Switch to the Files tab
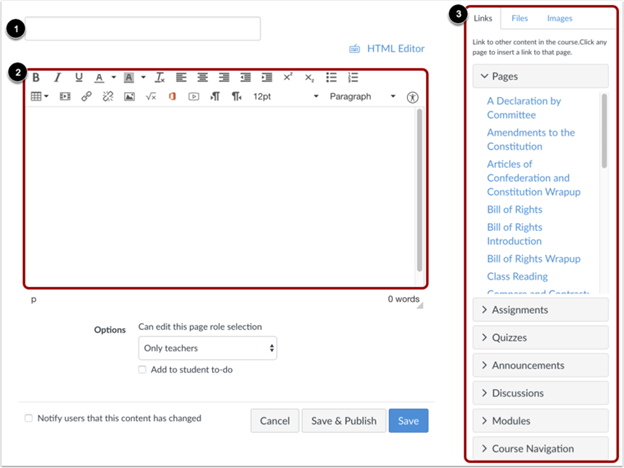 click(x=519, y=18)
